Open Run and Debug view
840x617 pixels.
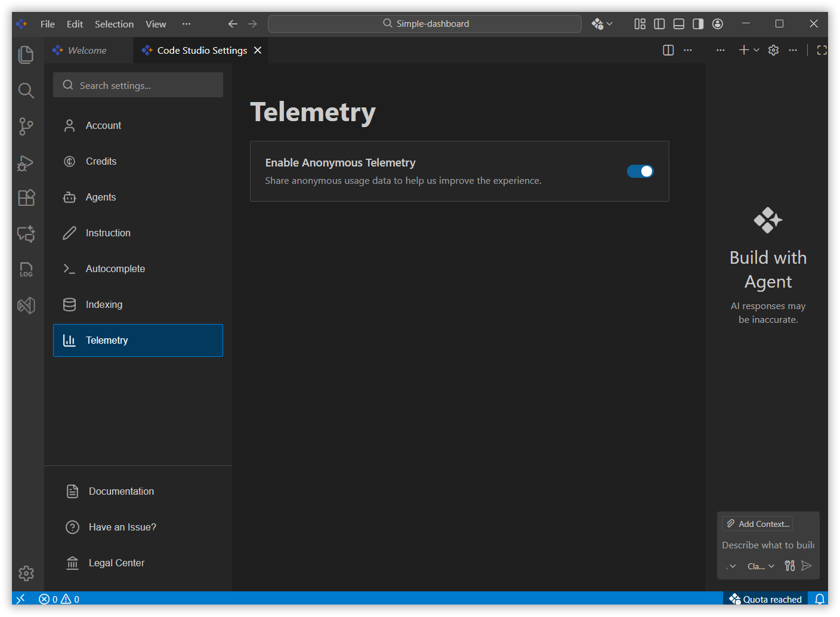click(x=26, y=162)
